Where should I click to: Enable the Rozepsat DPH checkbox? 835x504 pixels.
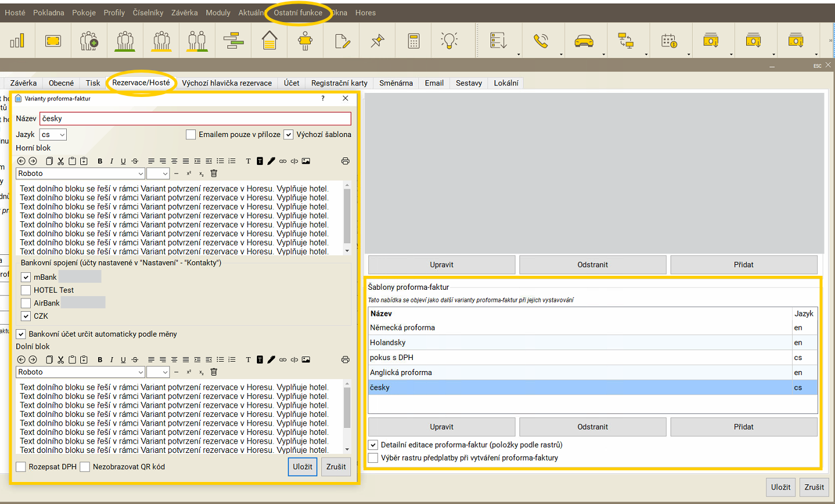(21, 467)
